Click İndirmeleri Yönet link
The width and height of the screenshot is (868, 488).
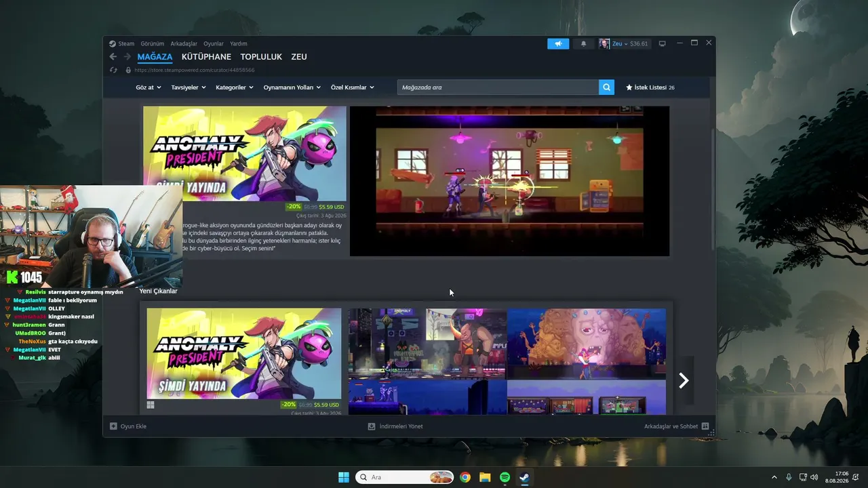[x=395, y=426]
